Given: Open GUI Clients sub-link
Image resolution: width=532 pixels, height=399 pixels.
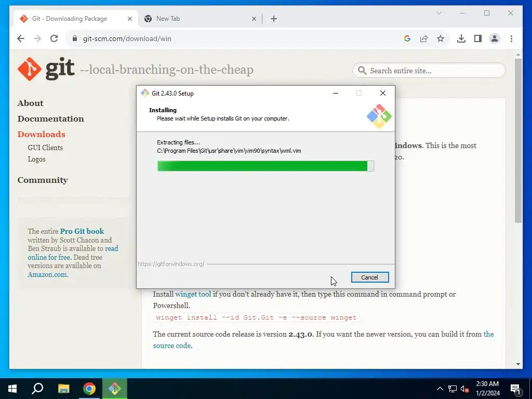Looking at the screenshot, I should click(x=45, y=148).
